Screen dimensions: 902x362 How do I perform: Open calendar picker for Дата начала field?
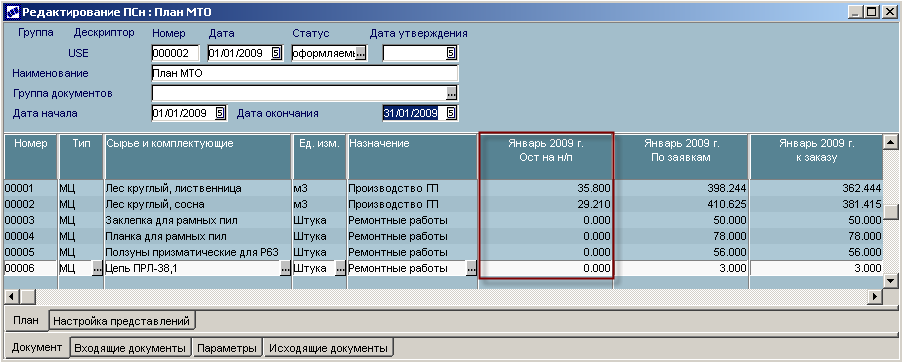click(x=220, y=113)
